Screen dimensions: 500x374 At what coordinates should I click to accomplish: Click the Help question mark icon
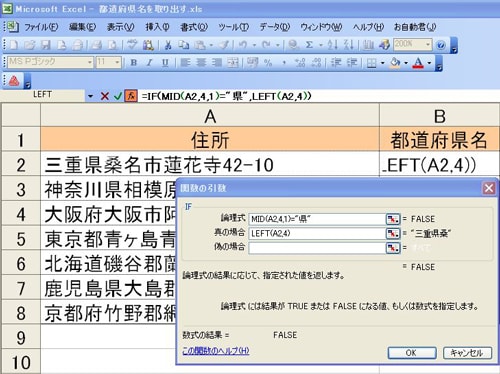pyautogui.click(x=441, y=45)
